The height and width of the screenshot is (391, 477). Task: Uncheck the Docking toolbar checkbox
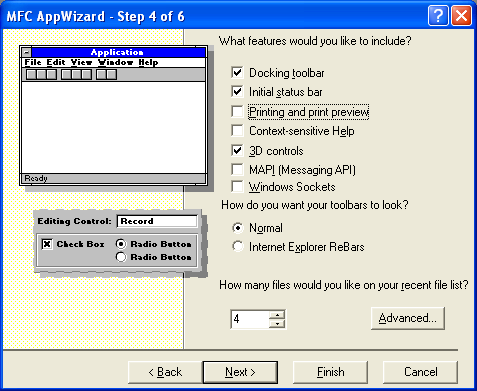pyautogui.click(x=237, y=73)
